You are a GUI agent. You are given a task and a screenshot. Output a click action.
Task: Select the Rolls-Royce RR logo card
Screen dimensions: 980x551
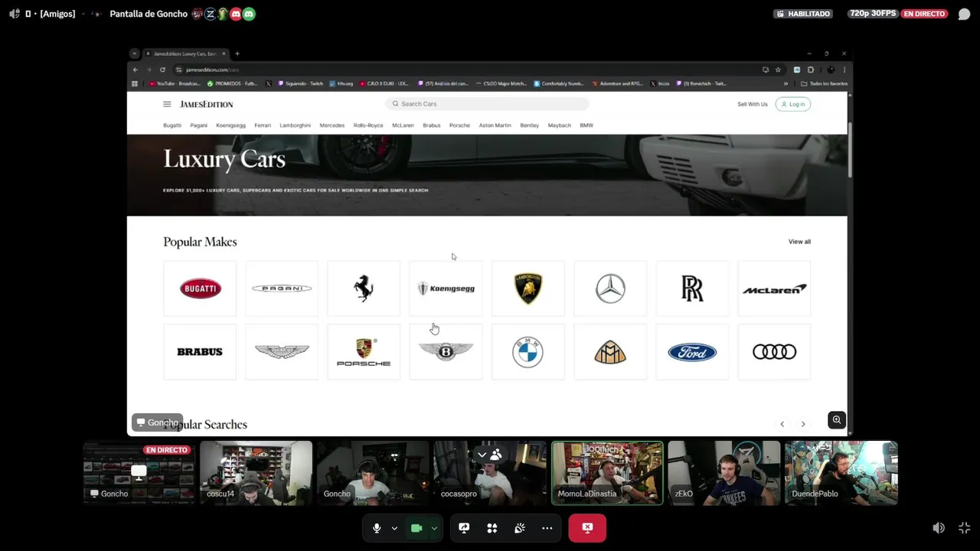(x=692, y=289)
